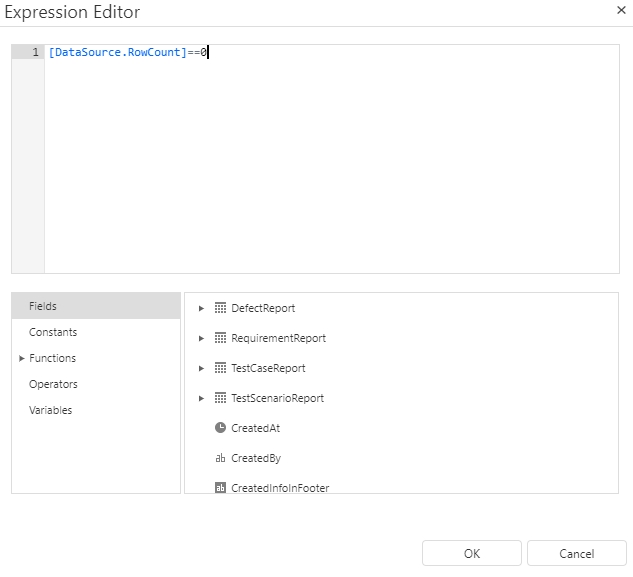The height and width of the screenshot is (577, 633).
Task: Expand the TestCaseReport tree node
Action: [201, 368]
